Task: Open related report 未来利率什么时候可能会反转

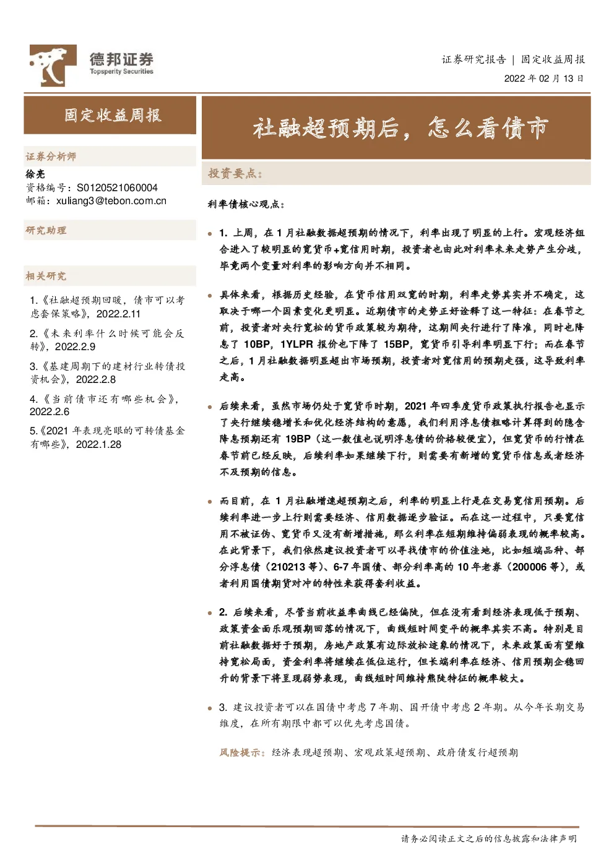Action: tap(107, 340)
